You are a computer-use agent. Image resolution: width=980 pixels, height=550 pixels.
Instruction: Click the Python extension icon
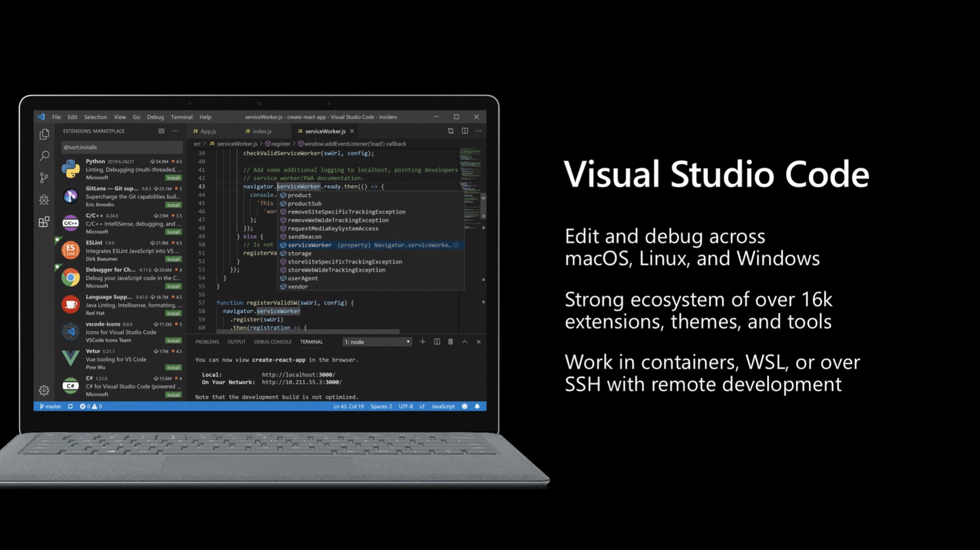70,169
